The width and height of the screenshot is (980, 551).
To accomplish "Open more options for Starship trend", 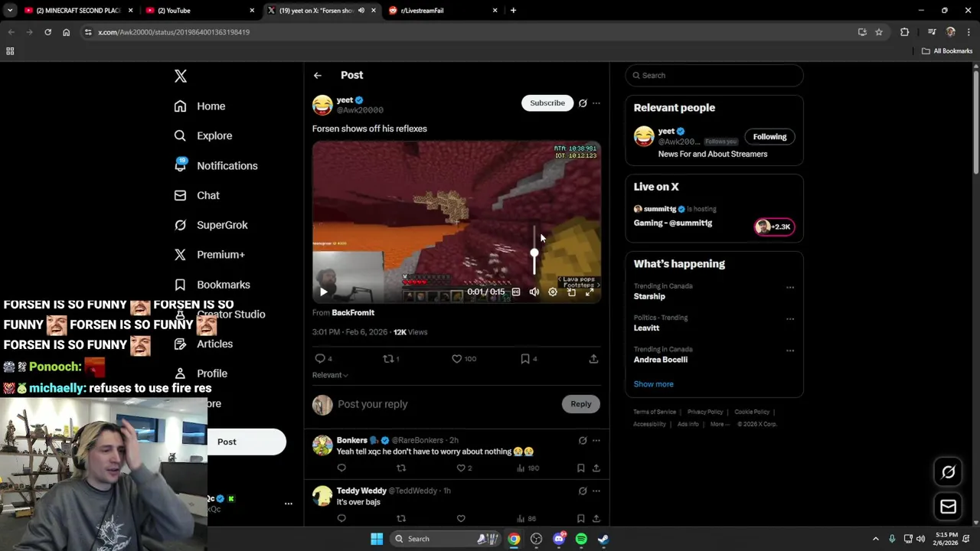I will pos(790,288).
